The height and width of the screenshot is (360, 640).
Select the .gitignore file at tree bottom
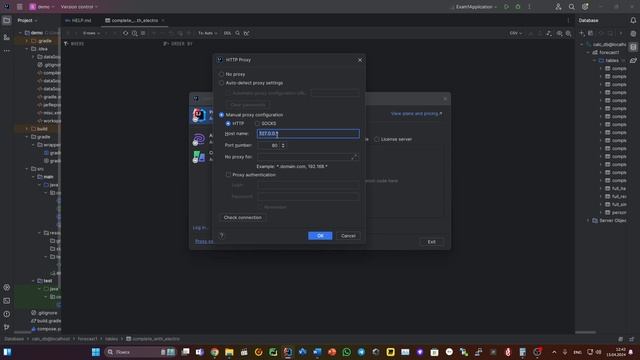(44, 313)
